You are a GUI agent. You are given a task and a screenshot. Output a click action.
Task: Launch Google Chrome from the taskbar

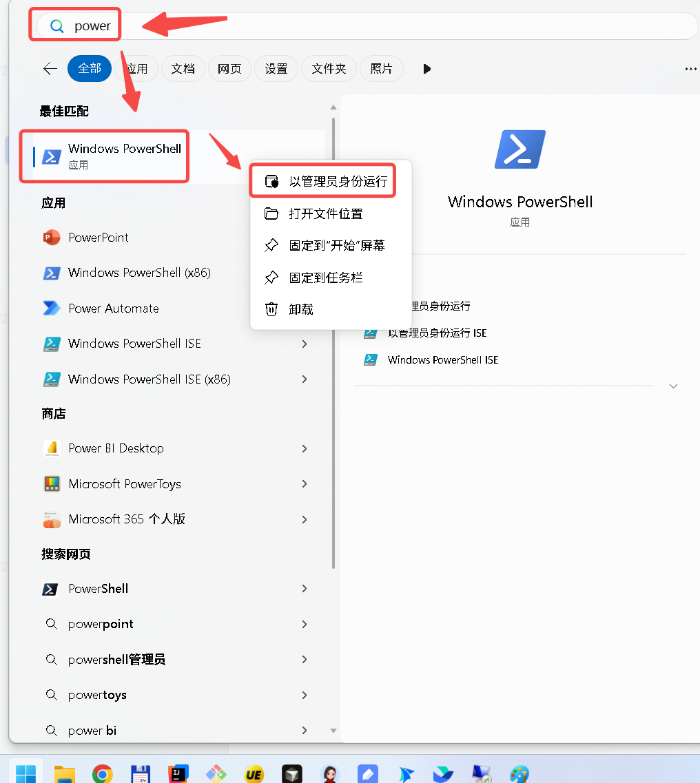pyautogui.click(x=103, y=774)
